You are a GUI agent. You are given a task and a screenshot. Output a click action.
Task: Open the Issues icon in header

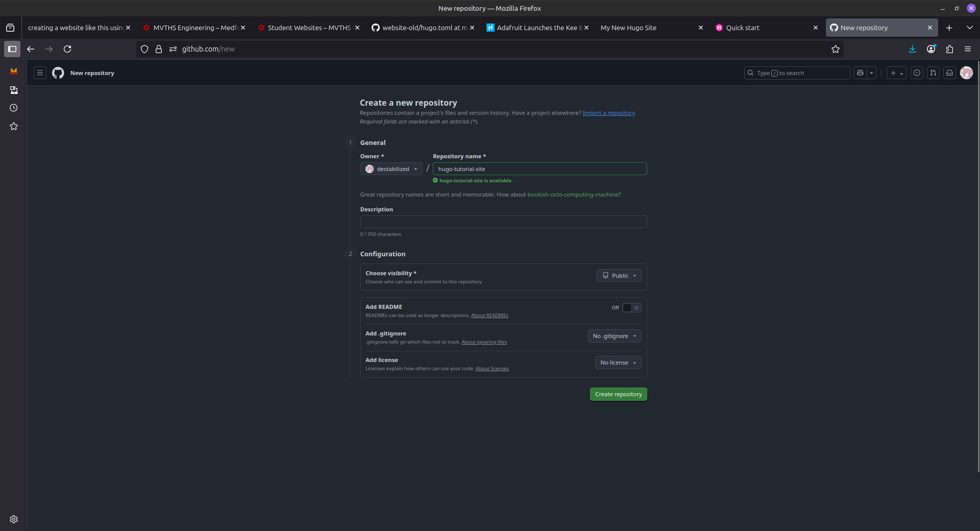[x=917, y=73]
